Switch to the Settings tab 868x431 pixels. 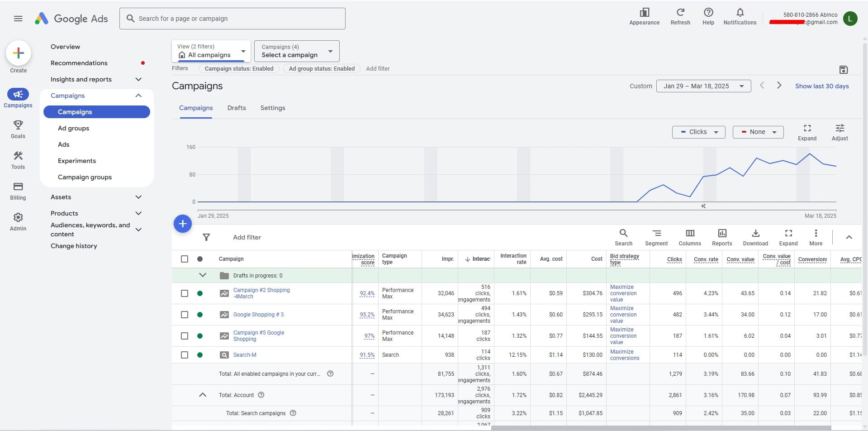pos(273,108)
